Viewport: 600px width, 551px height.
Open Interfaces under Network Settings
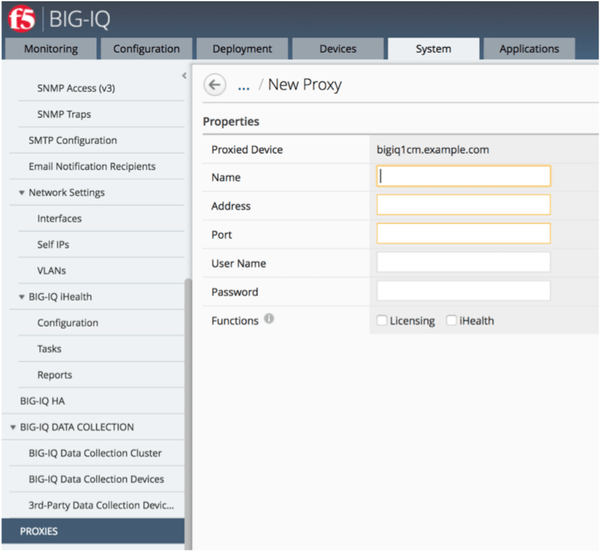59,218
